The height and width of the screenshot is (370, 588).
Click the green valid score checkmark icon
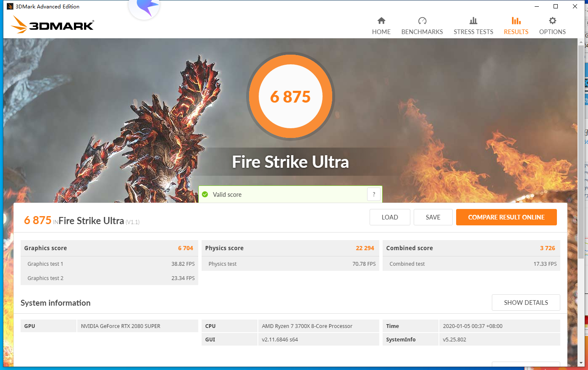tap(205, 194)
